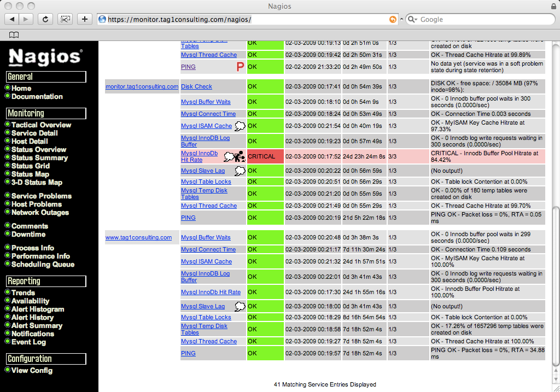Viewport: 560px width, 392px height.
Task: Open Process Info
Action: (33, 248)
